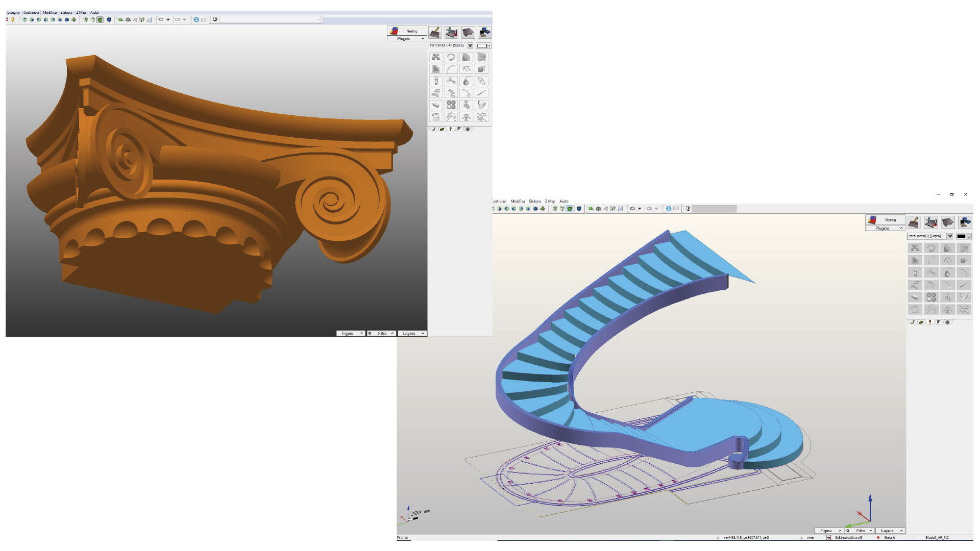The height and width of the screenshot is (551, 980).
Task: Switch to the green slab palette tab in capital window
Action: coord(442,129)
